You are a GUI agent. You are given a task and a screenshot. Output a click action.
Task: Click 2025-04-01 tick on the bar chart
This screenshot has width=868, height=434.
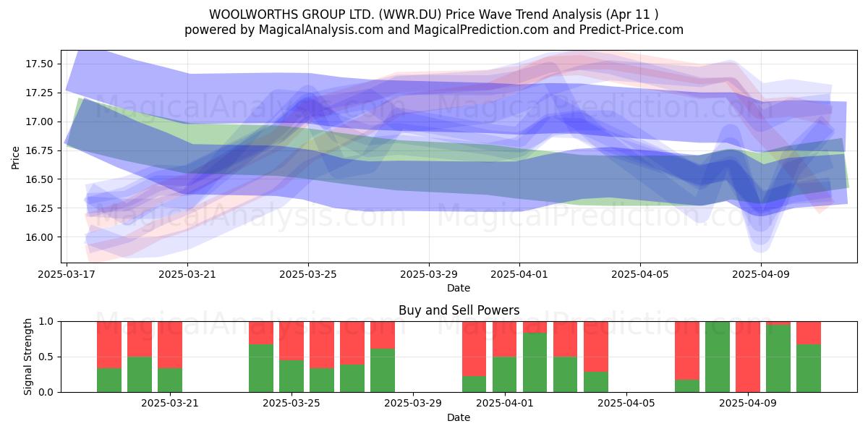504,404
